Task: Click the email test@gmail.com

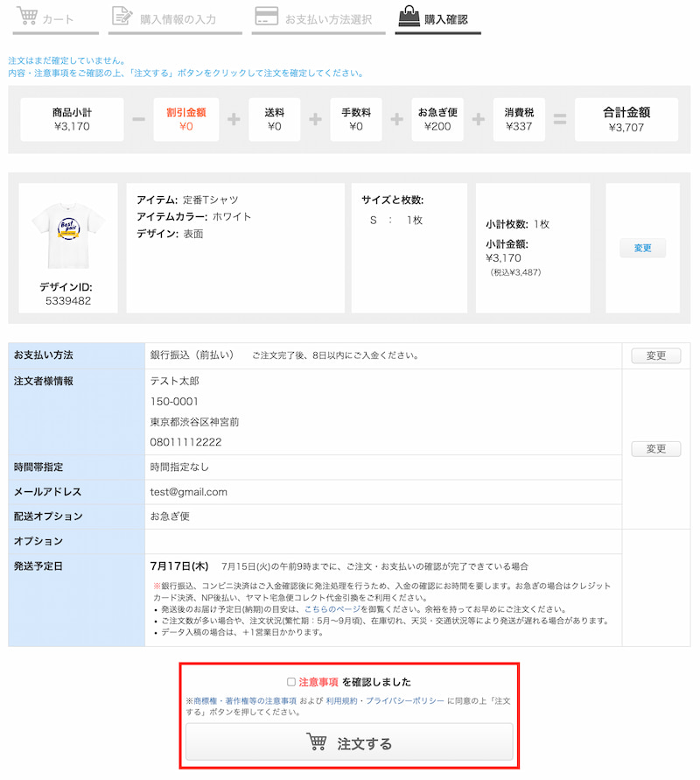Action: click(x=188, y=492)
